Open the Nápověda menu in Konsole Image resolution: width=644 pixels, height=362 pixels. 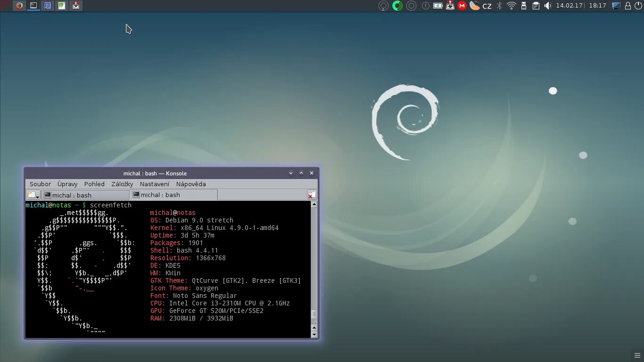pos(191,184)
